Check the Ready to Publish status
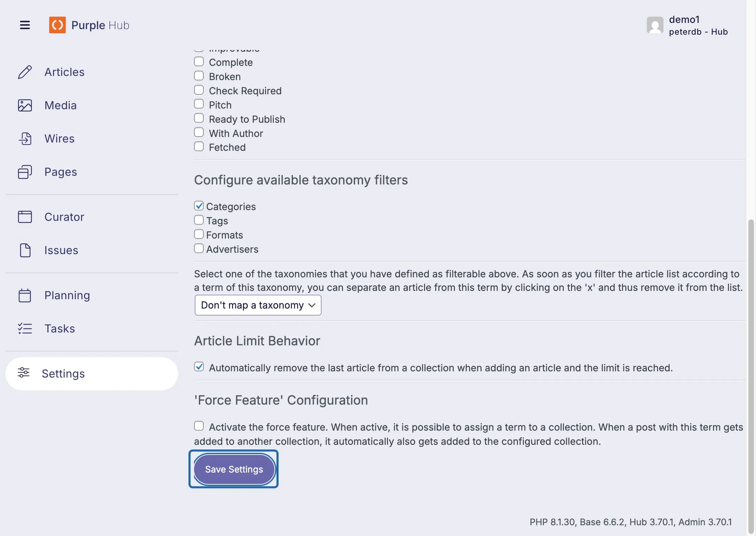756x536 pixels. [x=199, y=118]
